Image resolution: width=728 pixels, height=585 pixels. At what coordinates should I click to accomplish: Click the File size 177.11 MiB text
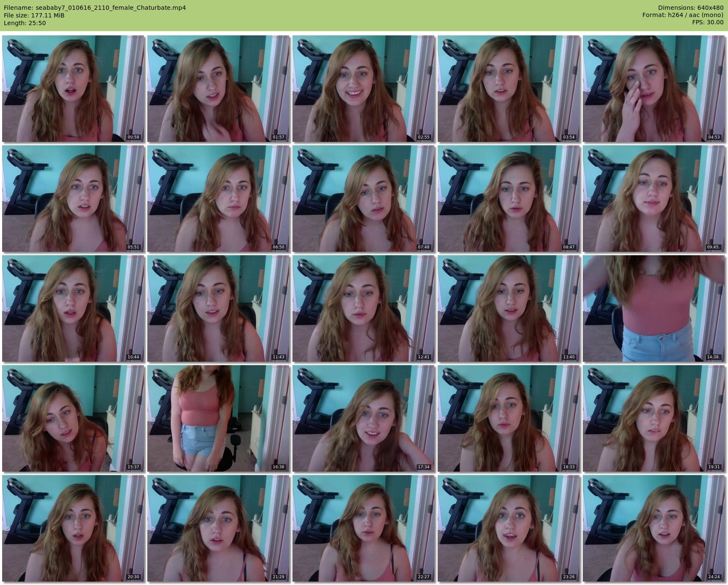tap(34, 15)
